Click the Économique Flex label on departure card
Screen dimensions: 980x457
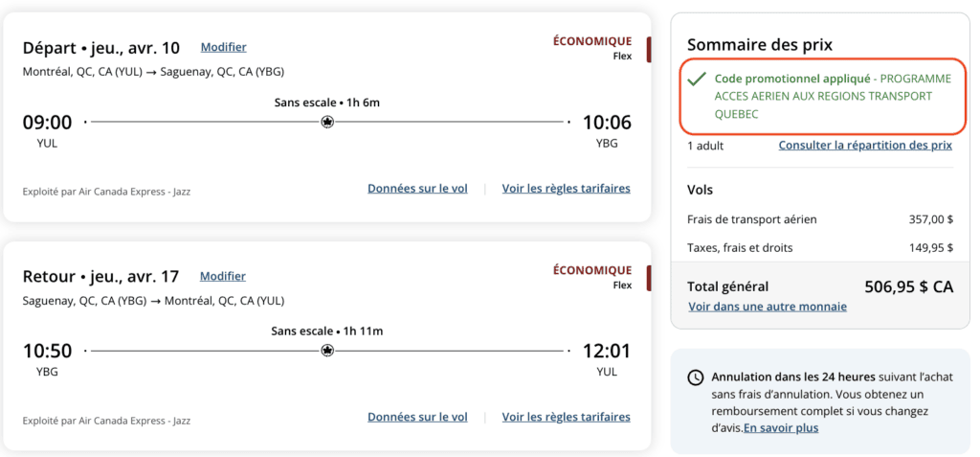point(592,47)
